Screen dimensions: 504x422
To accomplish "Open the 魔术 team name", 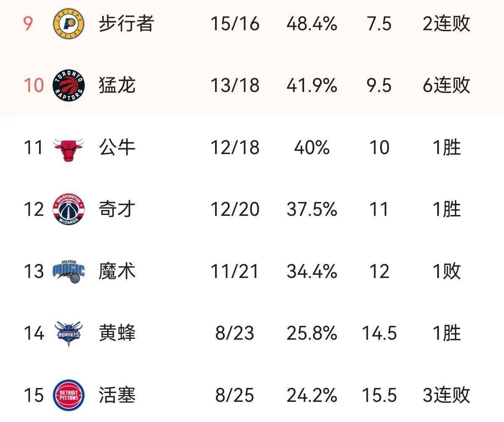I will click(117, 271).
